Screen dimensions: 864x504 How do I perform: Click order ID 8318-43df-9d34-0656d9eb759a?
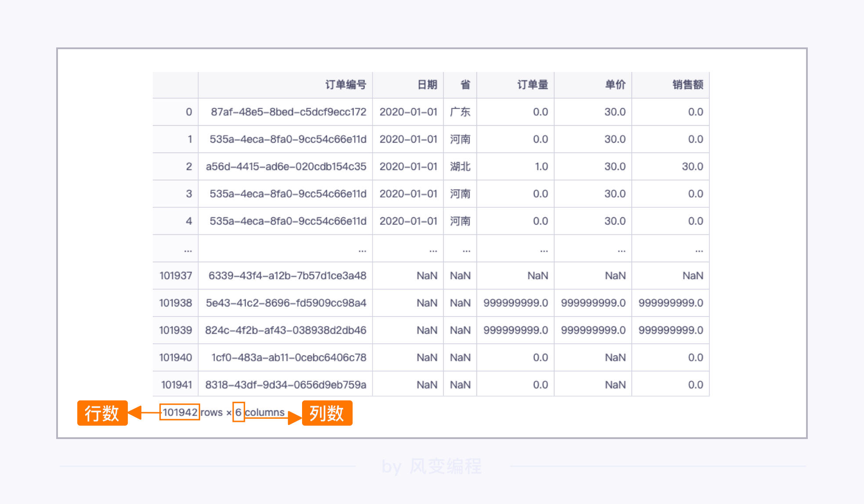click(x=285, y=385)
